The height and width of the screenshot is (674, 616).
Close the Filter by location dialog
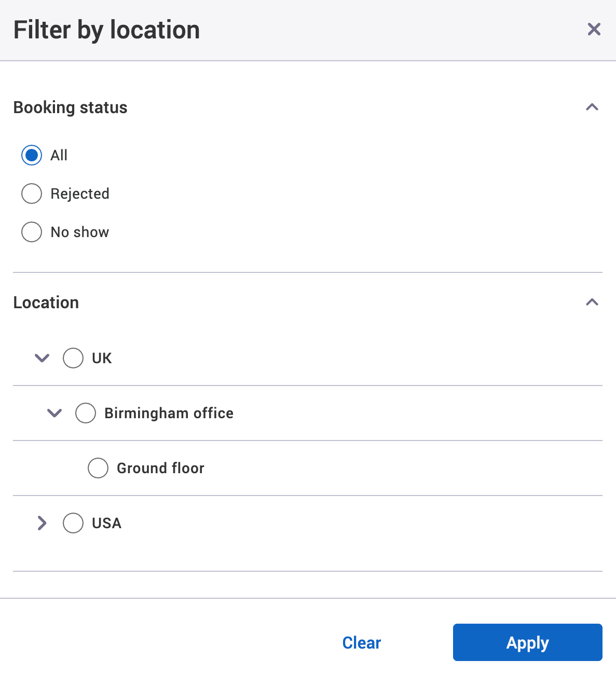(x=594, y=29)
